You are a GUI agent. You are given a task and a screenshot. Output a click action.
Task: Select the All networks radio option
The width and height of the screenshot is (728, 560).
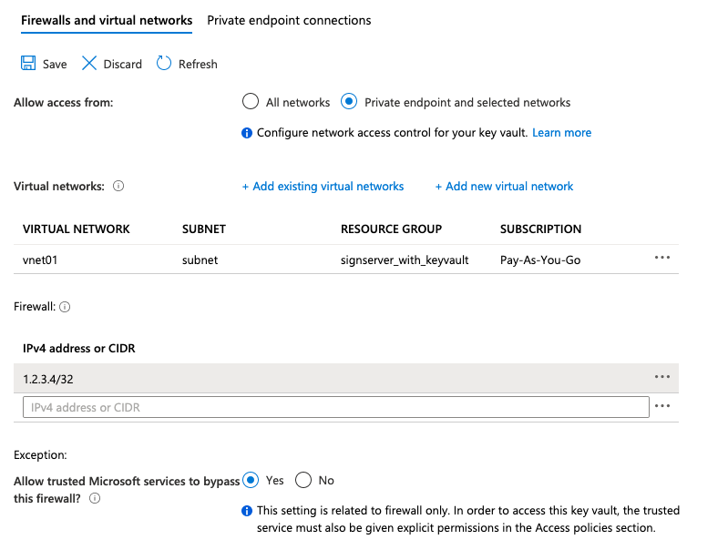[251, 102]
